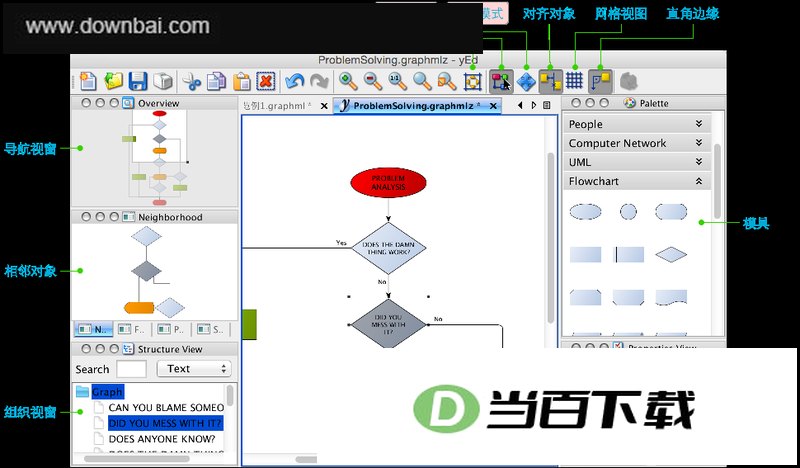This screenshot has width=800, height=468.
Task: Toggle the grid view button
Action: [x=574, y=81]
